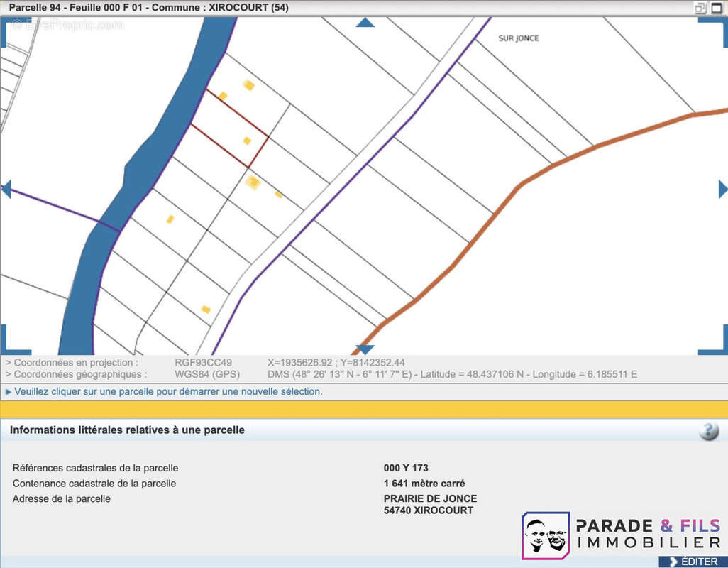Open help via the question mark icon
The width and height of the screenshot is (728, 568).
point(708,431)
